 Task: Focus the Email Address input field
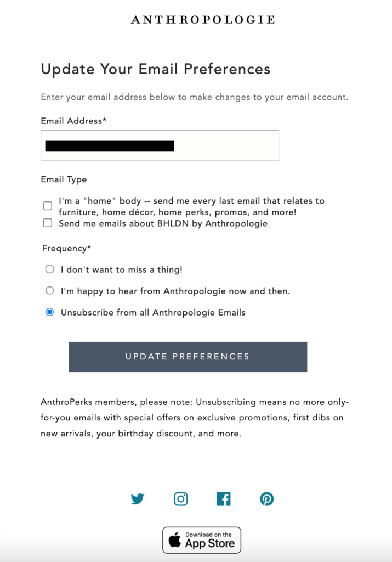pos(160,145)
